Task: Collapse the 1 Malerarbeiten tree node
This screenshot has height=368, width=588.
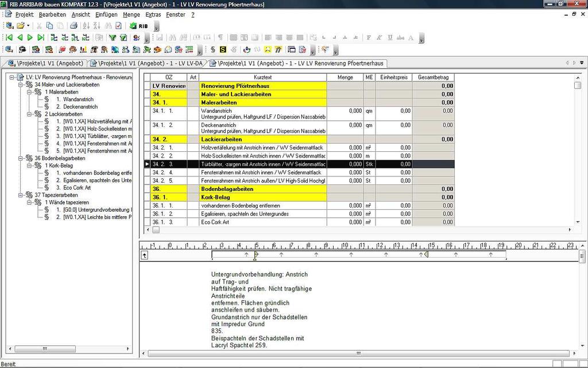Action: (x=29, y=92)
